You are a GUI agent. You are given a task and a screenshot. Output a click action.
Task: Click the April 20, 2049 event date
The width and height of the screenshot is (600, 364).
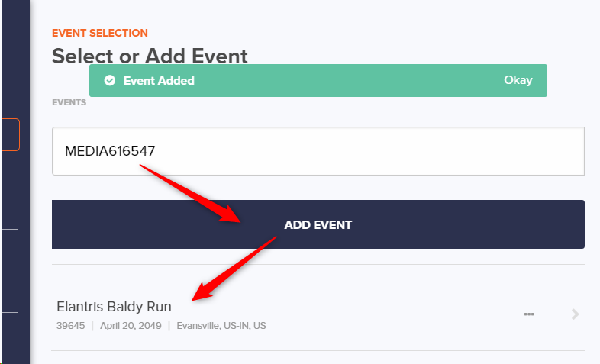[x=130, y=326]
